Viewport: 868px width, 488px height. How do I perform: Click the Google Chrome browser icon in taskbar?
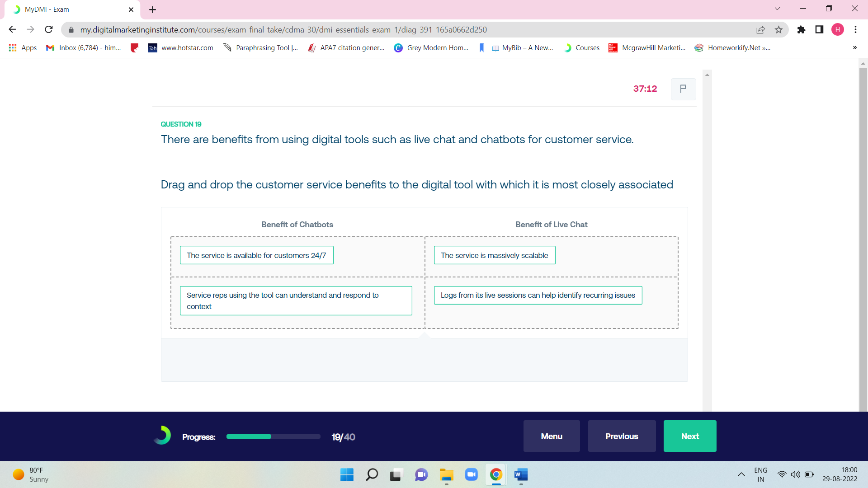pyautogui.click(x=496, y=474)
